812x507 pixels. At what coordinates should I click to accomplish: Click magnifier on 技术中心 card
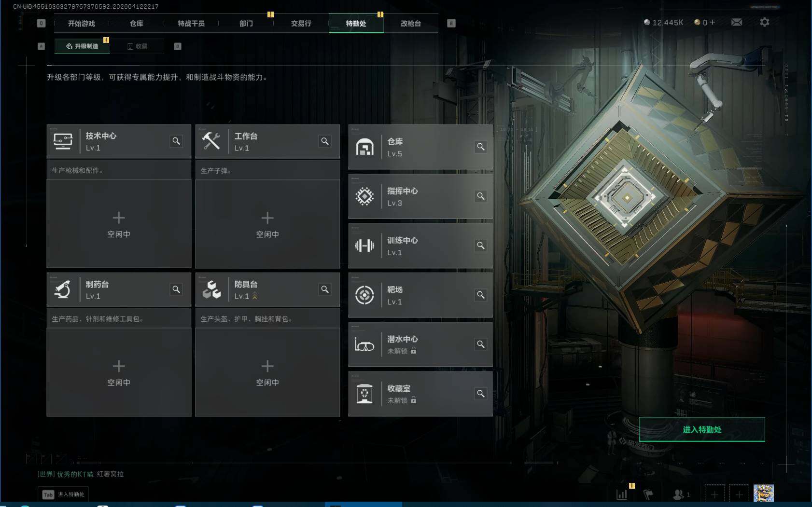point(176,141)
